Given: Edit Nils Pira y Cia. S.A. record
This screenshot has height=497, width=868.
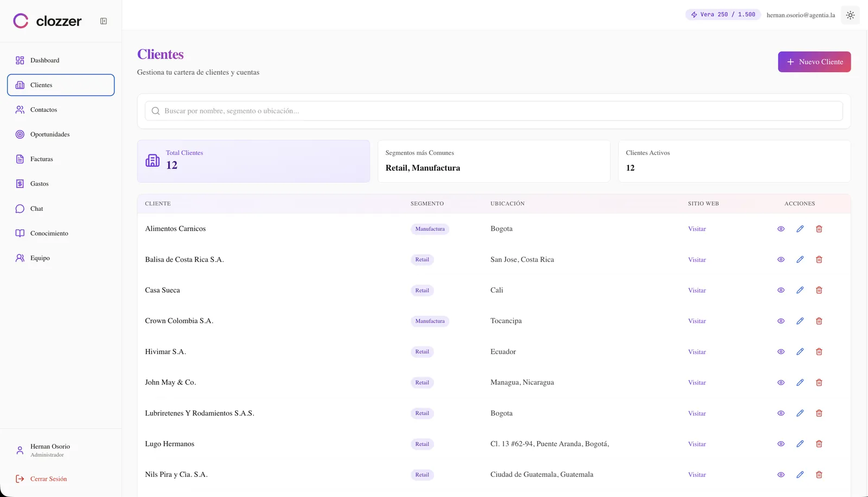Looking at the screenshot, I should click(800, 475).
